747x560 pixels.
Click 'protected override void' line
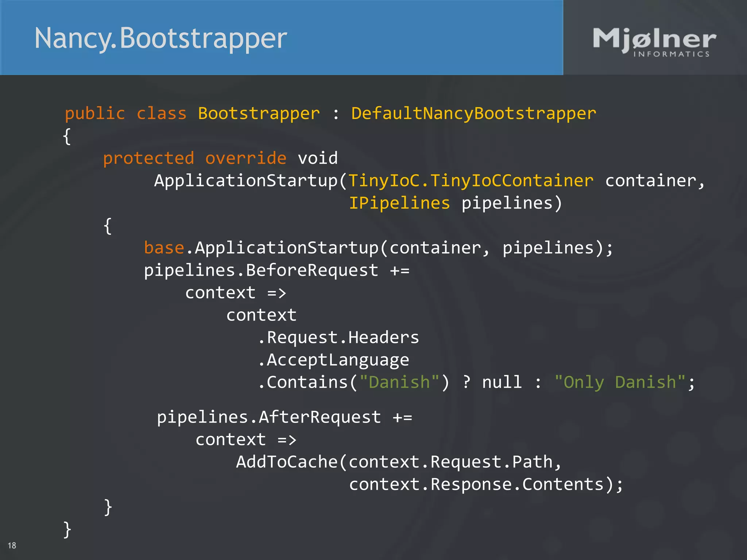click(x=220, y=158)
